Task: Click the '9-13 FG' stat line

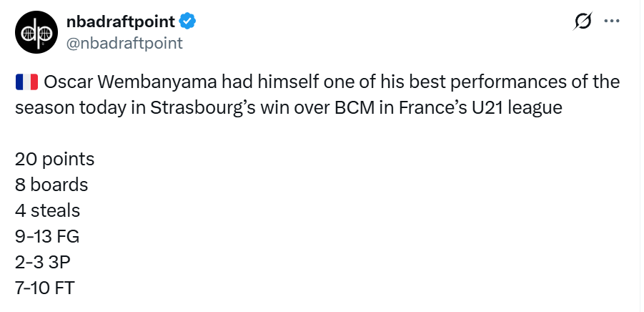Action: click(x=47, y=236)
